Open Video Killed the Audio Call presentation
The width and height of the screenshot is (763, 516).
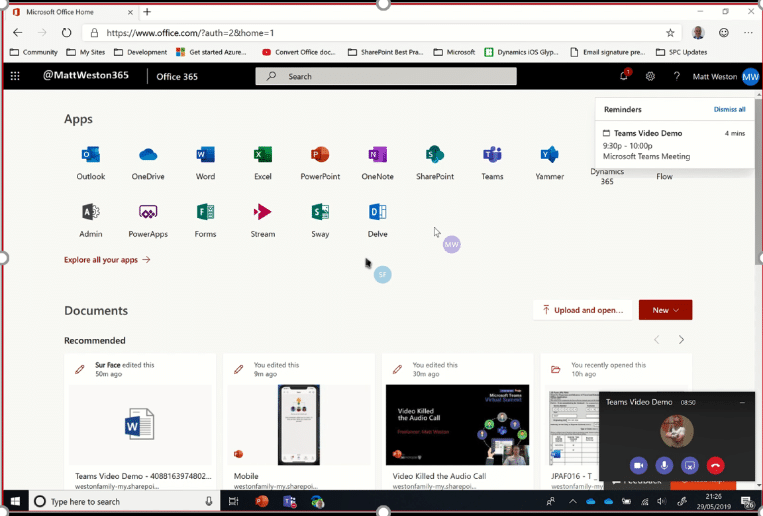(x=457, y=422)
